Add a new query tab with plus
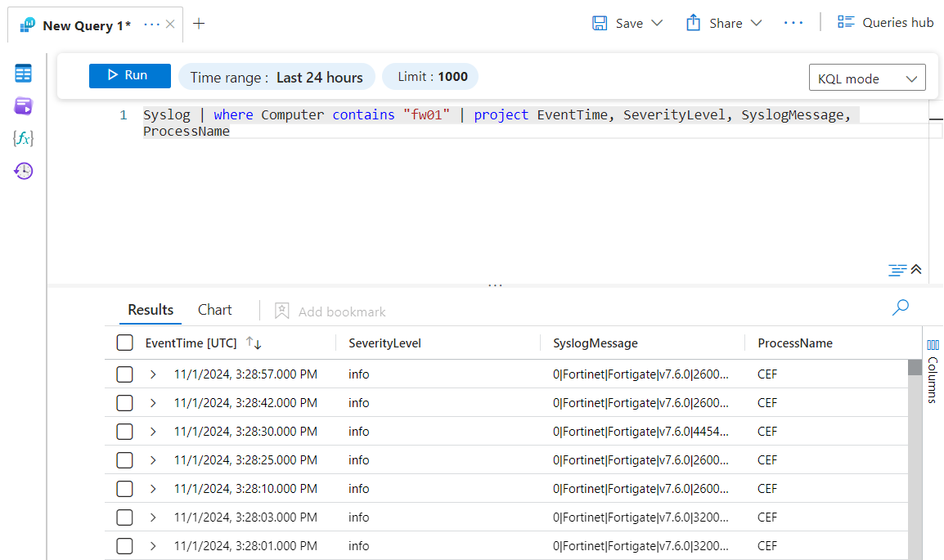The height and width of the screenshot is (560, 944). 199,24
